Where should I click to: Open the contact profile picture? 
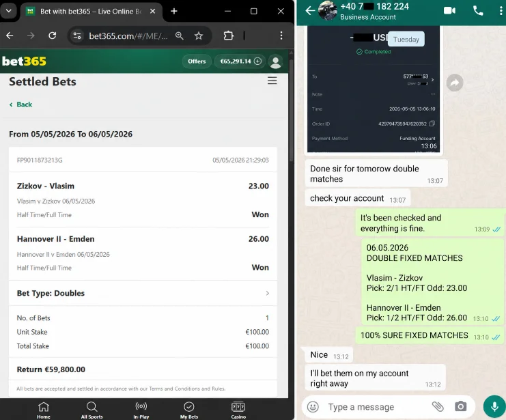327,10
